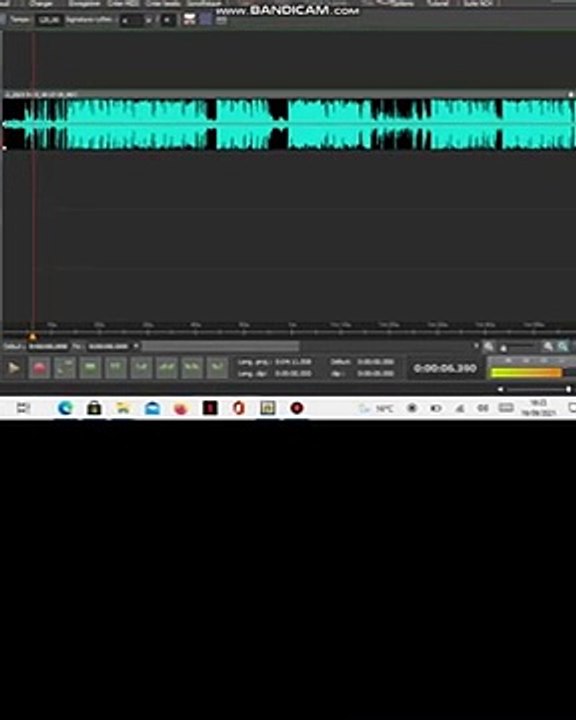Click the second signature rhythm number field

click(x=167, y=20)
